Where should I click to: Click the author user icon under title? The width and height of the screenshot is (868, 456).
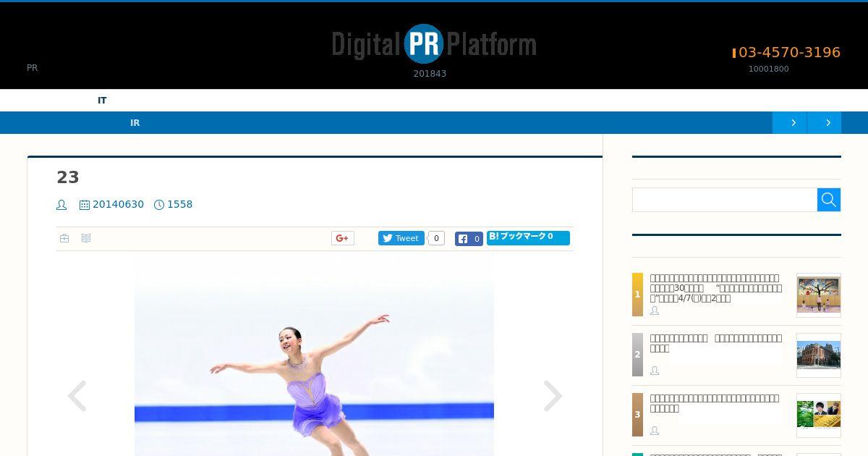click(x=61, y=205)
